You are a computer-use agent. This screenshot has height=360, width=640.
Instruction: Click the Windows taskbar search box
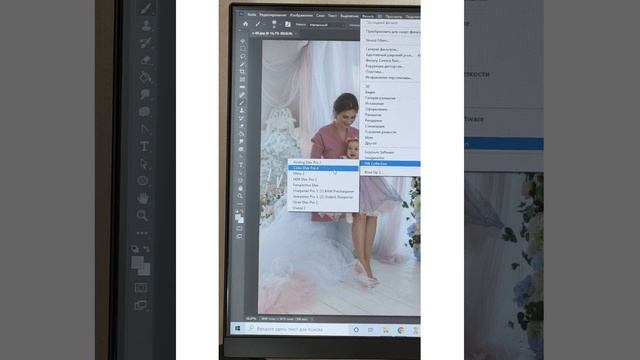click(x=296, y=329)
